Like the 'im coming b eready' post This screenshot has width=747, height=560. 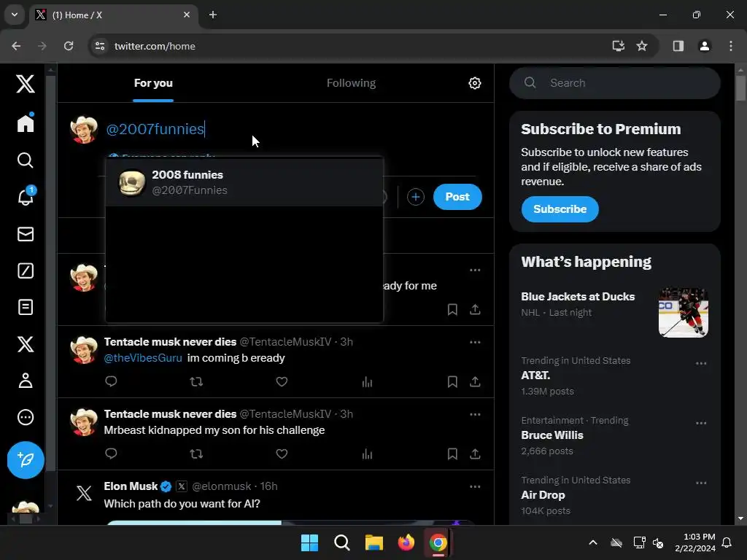tap(282, 381)
